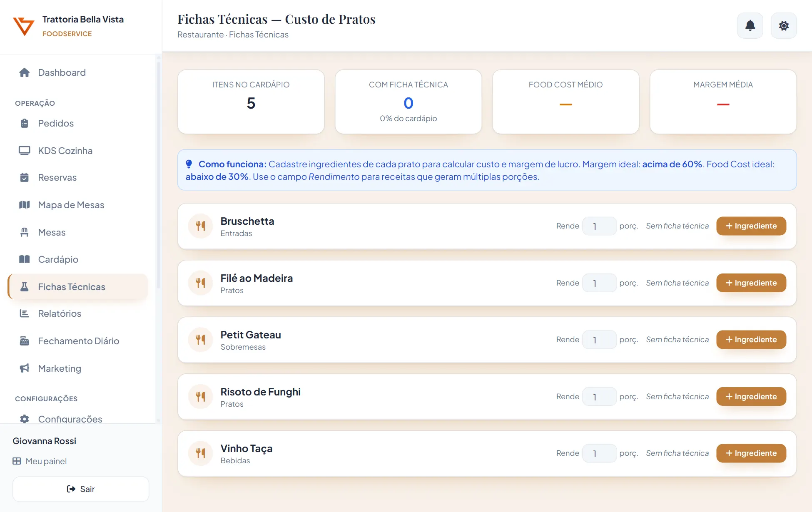Toggle light/dark theme sun icon
812x512 pixels.
(784, 26)
